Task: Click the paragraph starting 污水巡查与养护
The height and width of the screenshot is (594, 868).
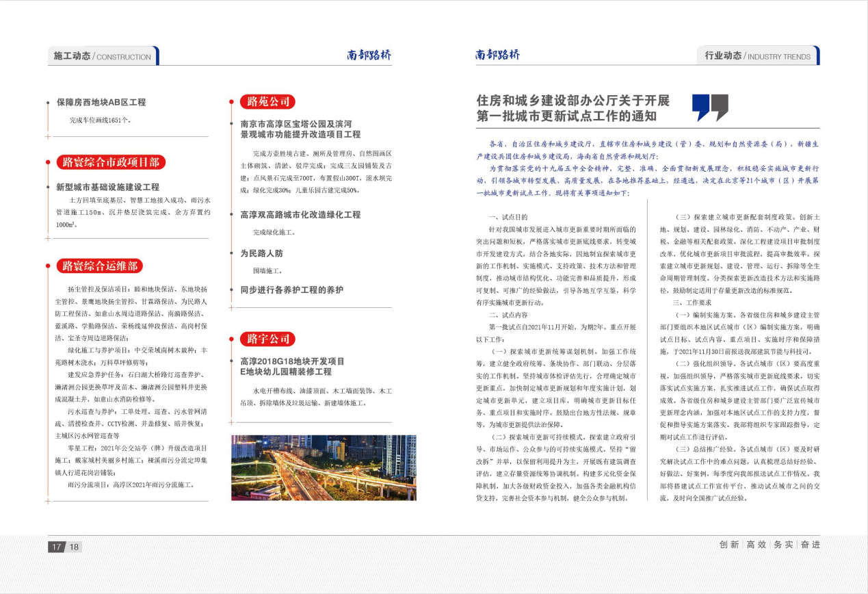Action: [132, 424]
